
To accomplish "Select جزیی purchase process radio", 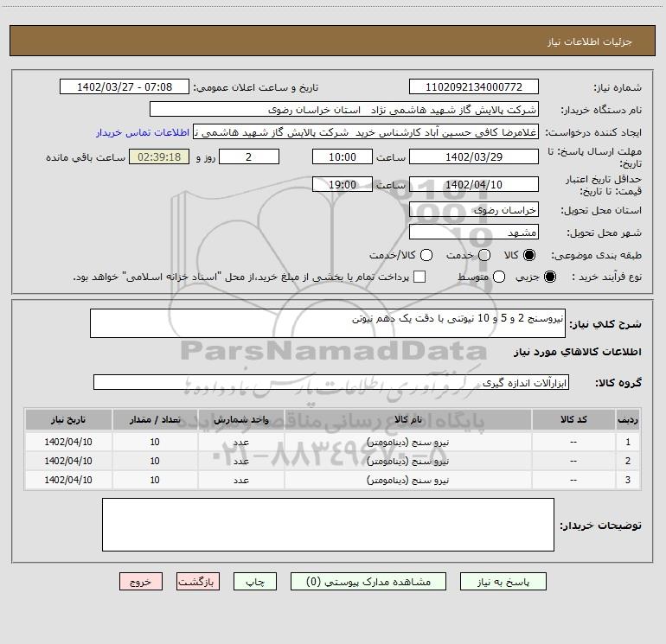I will coord(552,277).
